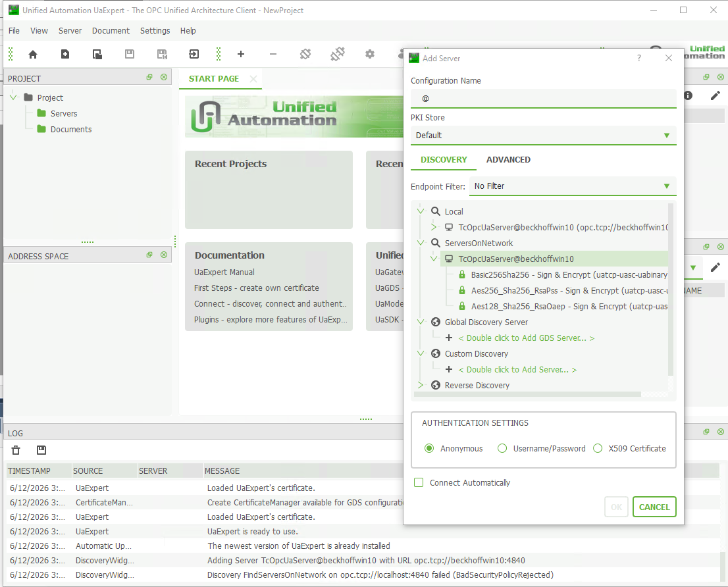Click Double click to Add GDS Server
This screenshot has width=728, height=587.
point(527,338)
